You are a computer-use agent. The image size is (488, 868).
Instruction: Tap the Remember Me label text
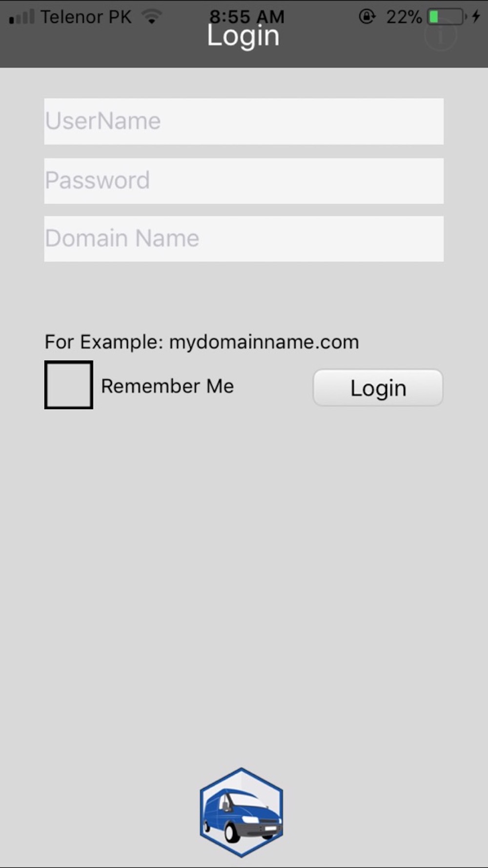pos(167,386)
